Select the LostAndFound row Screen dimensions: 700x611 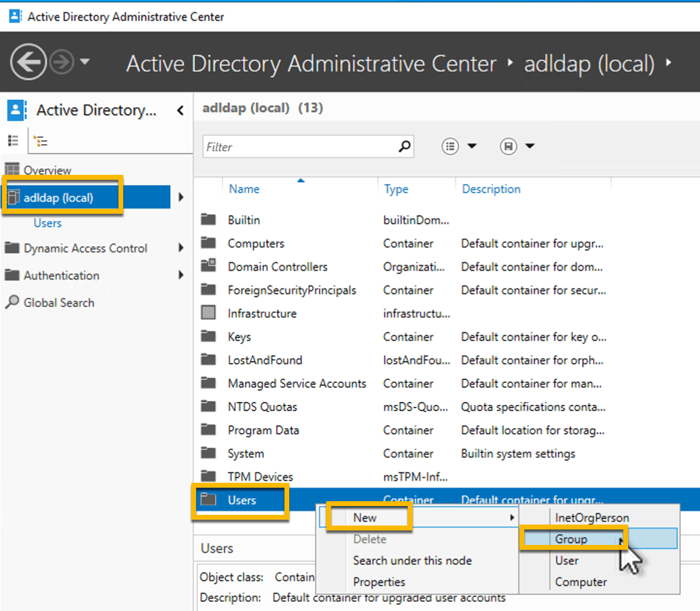pyautogui.click(x=447, y=360)
